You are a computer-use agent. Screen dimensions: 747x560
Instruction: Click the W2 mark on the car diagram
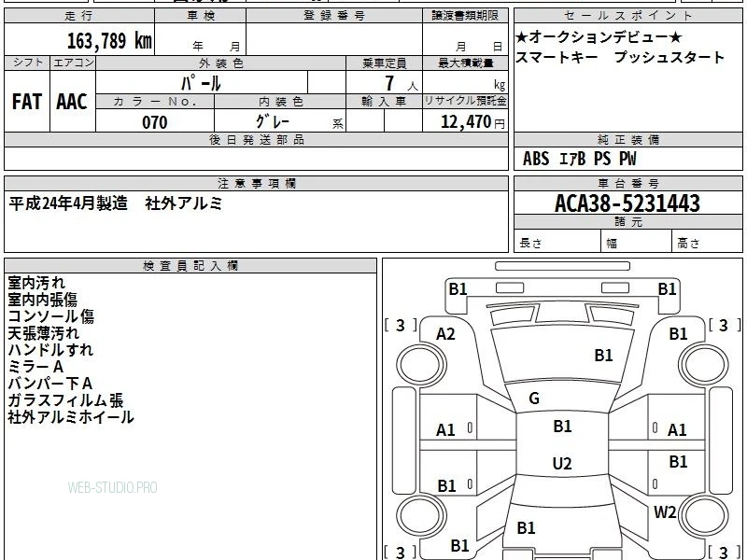[665, 512]
